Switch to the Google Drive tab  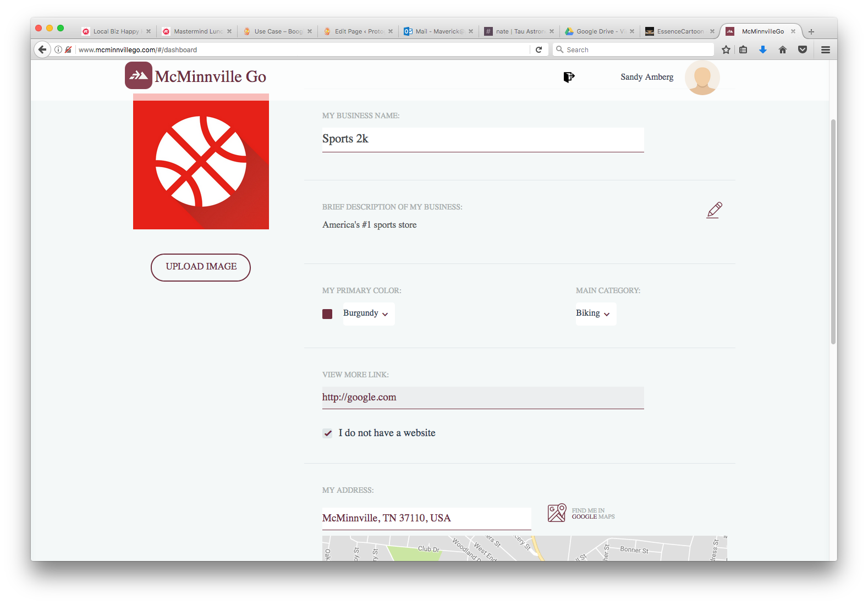point(599,31)
